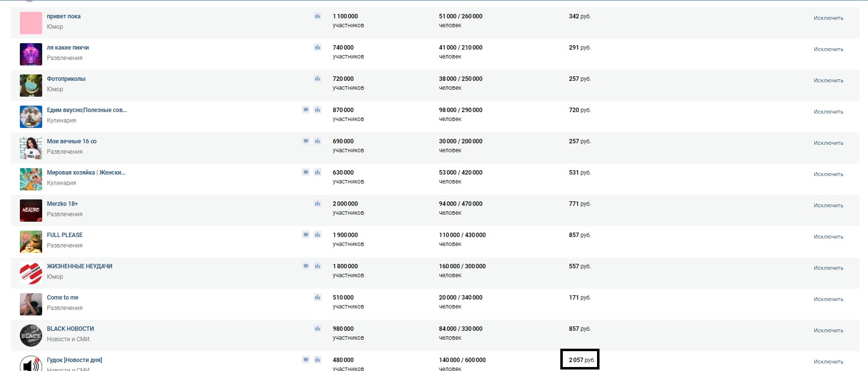Viewport: 868px width, 371px height.
Task: Click comment icon for ЖИЗНЕННЫЕ НЕУДАЧИ
Action: [306, 266]
